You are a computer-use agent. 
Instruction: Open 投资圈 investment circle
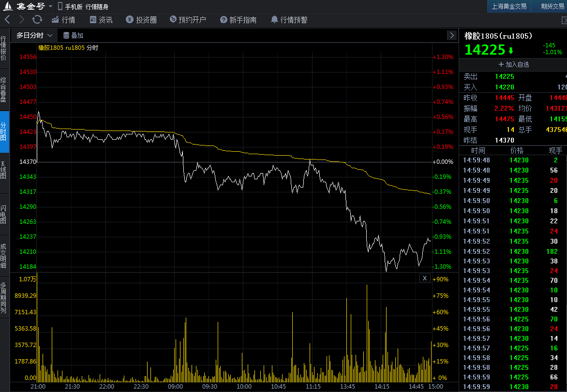point(141,20)
